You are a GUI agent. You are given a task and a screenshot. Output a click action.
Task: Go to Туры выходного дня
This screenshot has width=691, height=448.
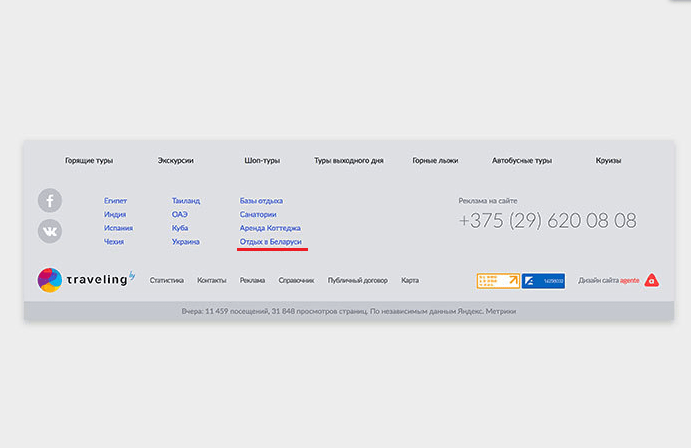click(348, 161)
